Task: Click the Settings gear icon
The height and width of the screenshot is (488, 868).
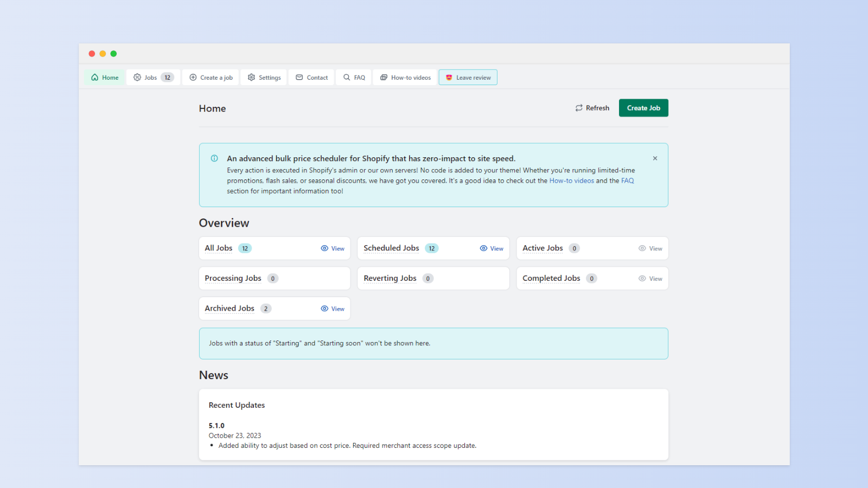Action: point(251,77)
